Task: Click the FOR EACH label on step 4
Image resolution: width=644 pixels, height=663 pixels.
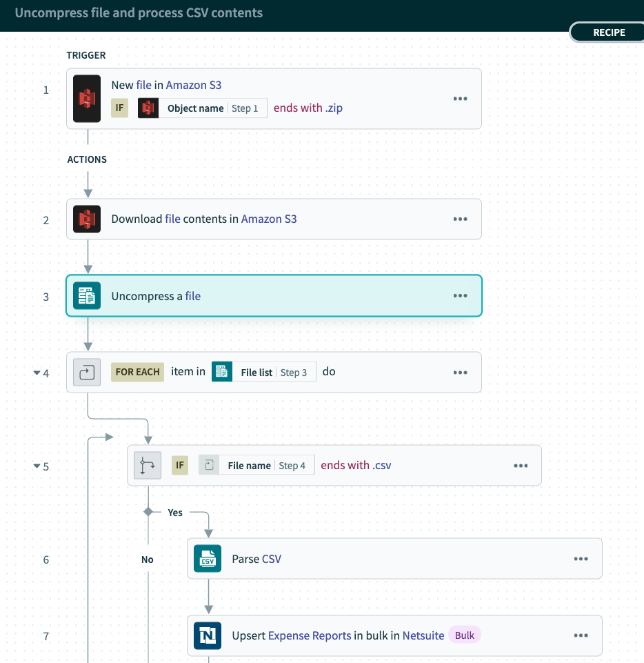Action: [x=137, y=372]
